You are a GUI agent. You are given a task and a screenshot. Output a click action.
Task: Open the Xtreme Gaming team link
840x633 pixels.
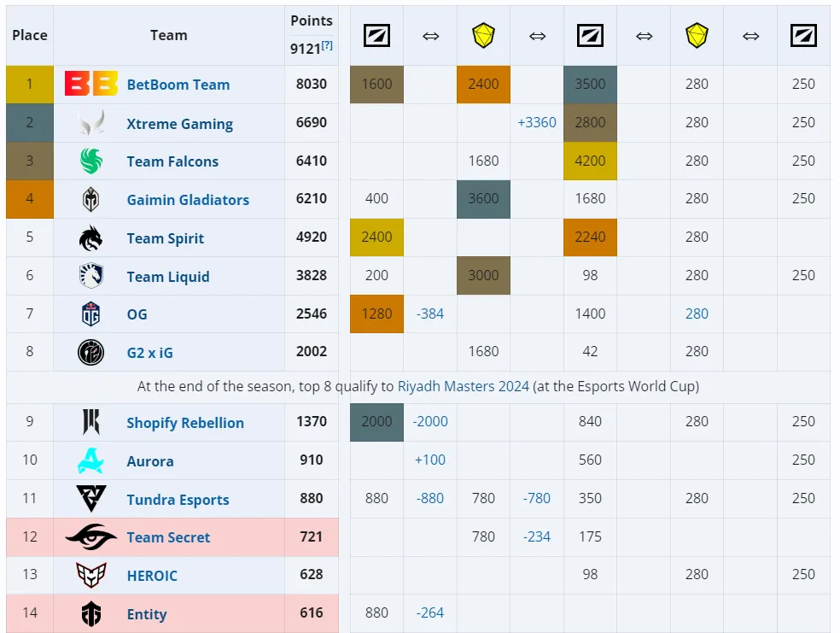180,123
